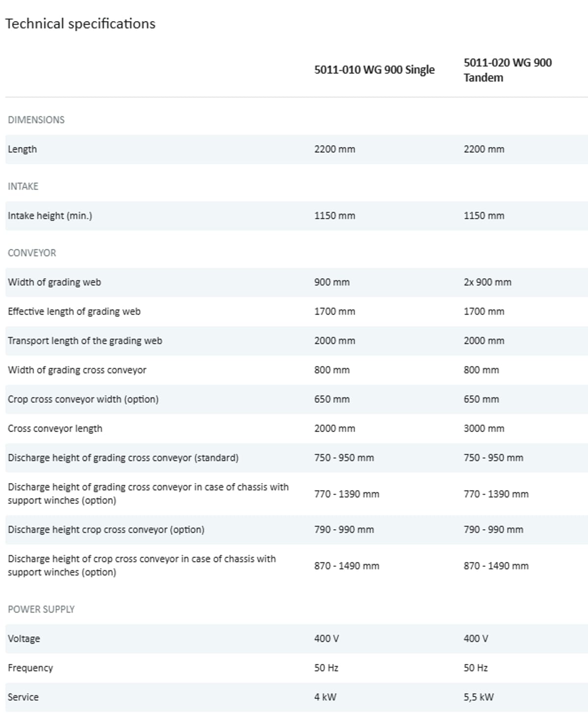Click the Width of grading cross conveyor label
Viewport: 588px width, 728px height.
[x=77, y=370]
